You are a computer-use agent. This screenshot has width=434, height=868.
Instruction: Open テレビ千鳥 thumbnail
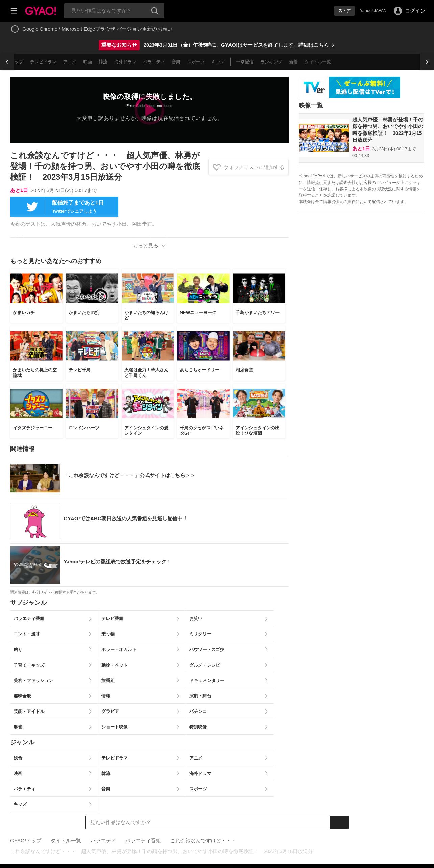92,346
